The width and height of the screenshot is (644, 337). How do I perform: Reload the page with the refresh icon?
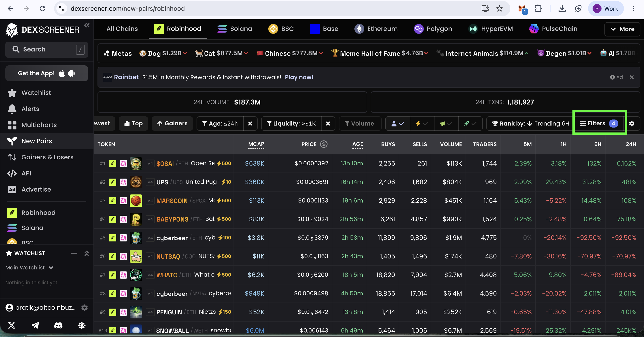[42, 9]
